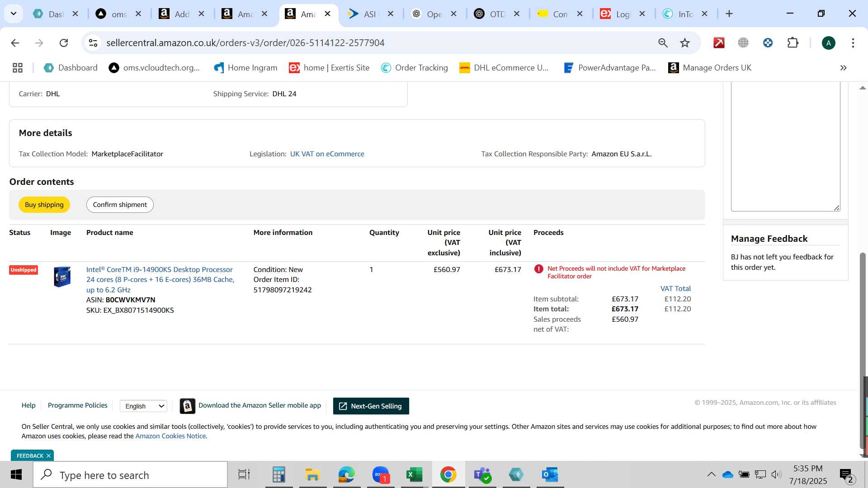Click the taskbar search box
Viewport: 868px width, 488px height.
point(130,475)
